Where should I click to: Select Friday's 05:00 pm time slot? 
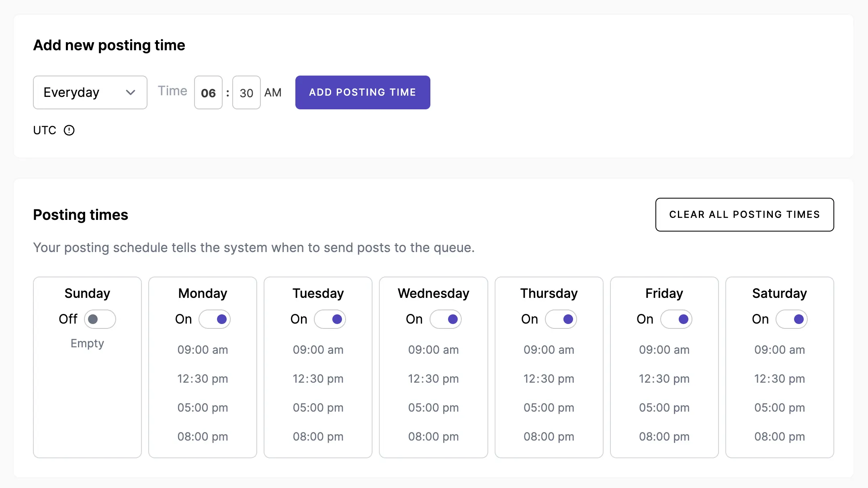[x=664, y=407]
